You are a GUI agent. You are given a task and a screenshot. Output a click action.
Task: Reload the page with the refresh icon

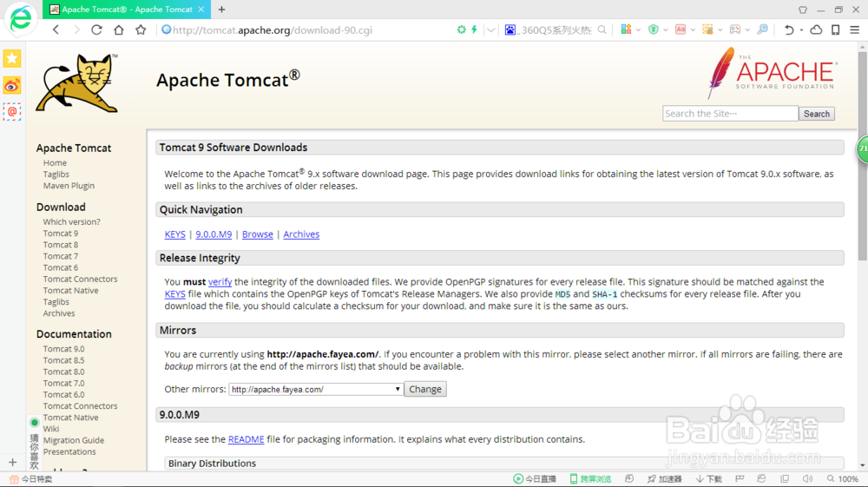coord(97,30)
